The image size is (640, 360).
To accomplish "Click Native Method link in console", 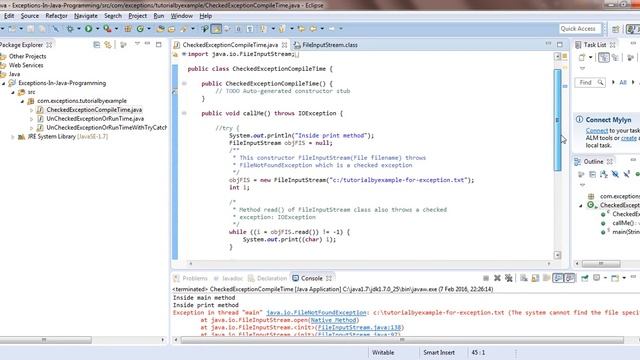I will pos(333,320).
